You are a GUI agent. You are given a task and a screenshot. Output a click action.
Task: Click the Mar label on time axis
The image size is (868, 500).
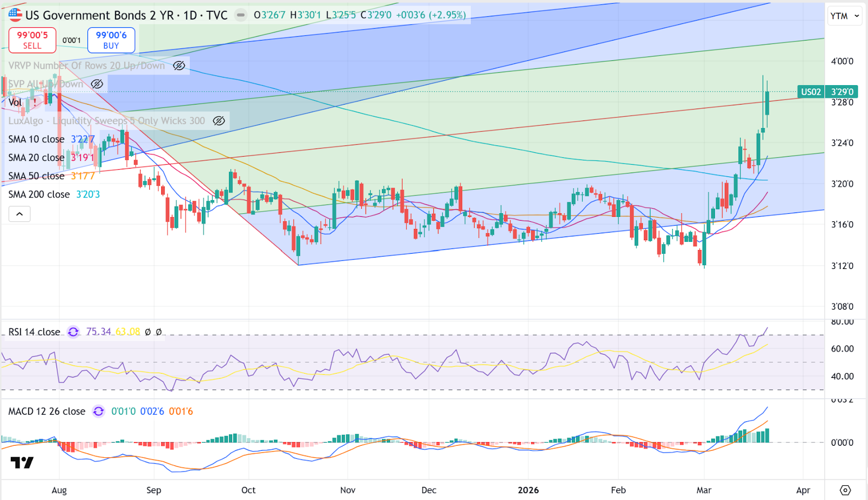tap(704, 490)
